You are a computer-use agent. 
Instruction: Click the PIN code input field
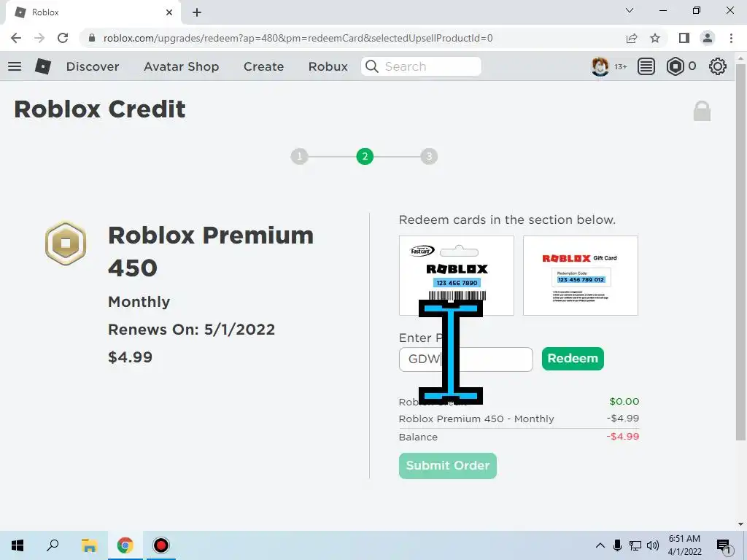coord(466,359)
